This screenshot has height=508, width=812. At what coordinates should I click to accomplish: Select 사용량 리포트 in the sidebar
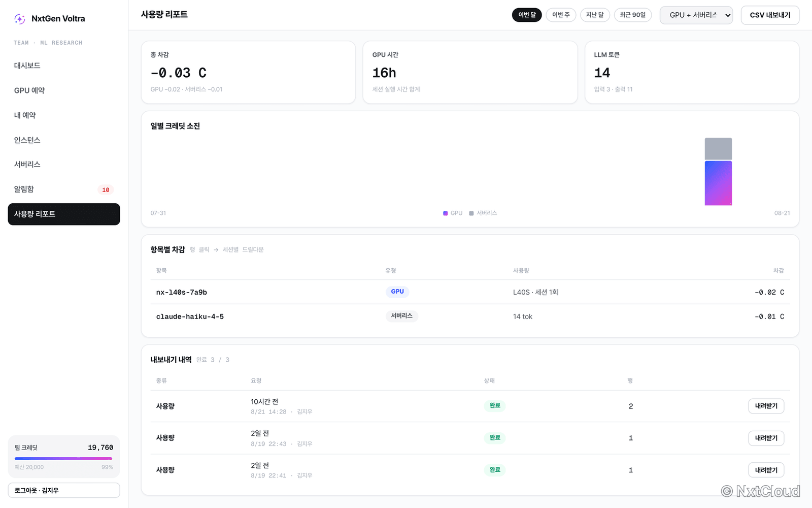[64, 214]
